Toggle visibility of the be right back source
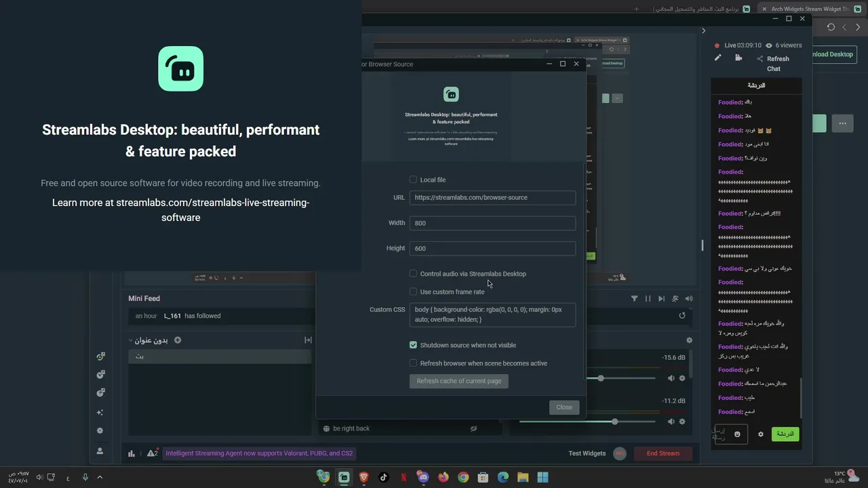The image size is (868, 488). tap(473, 428)
